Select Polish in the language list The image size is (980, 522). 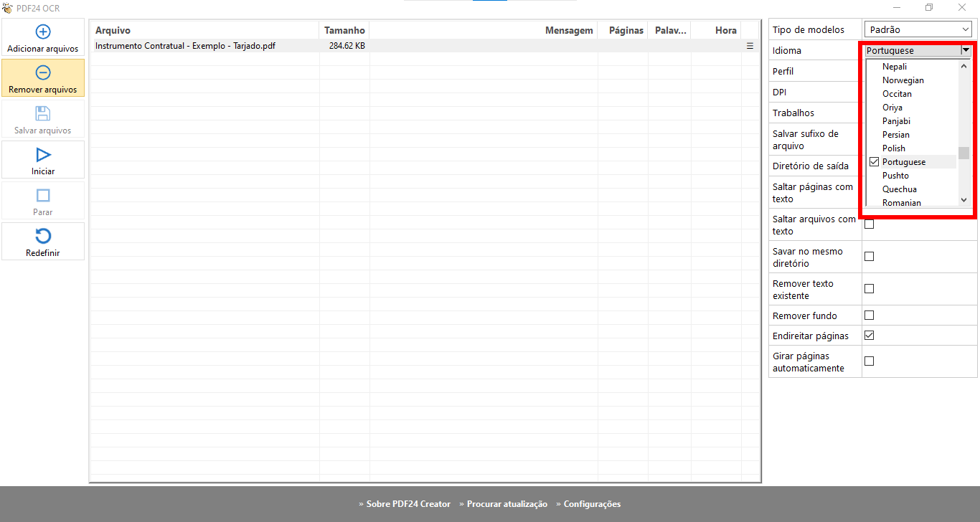click(x=894, y=148)
